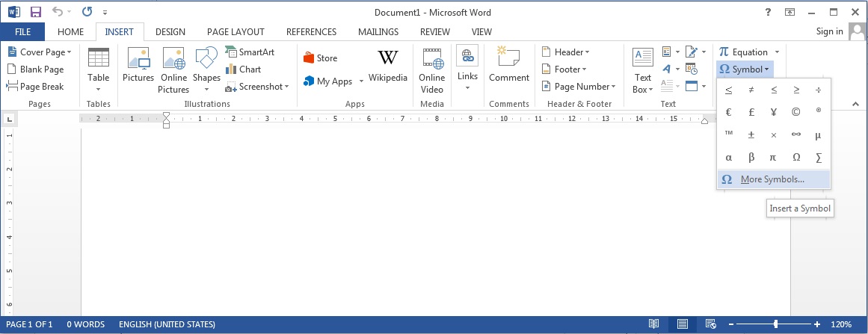Open the Wikipedia app

387,65
